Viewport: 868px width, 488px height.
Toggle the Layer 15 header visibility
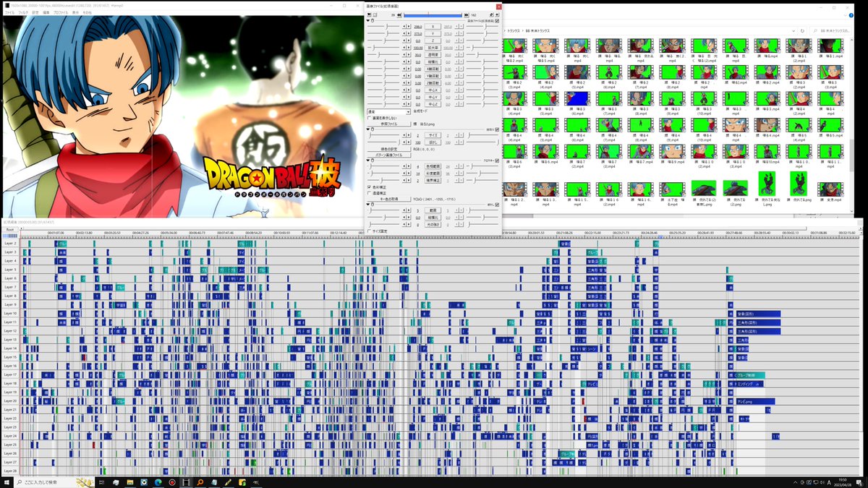[11, 357]
